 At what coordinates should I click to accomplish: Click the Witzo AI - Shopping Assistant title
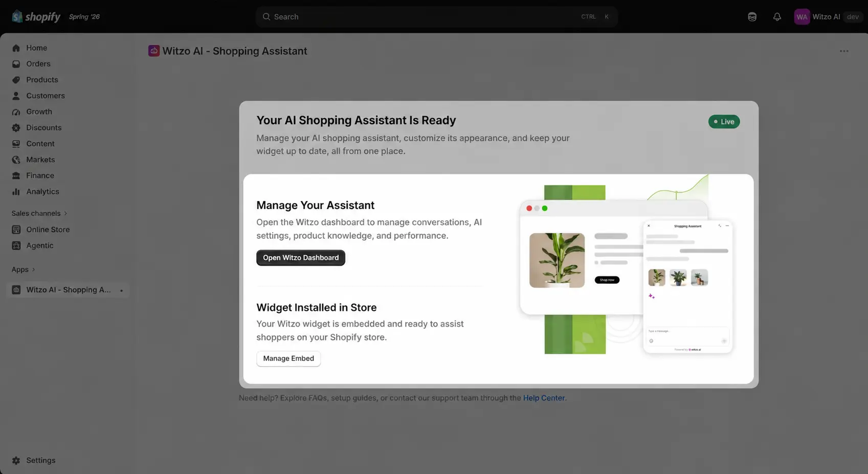pyautogui.click(x=235, y=51)
